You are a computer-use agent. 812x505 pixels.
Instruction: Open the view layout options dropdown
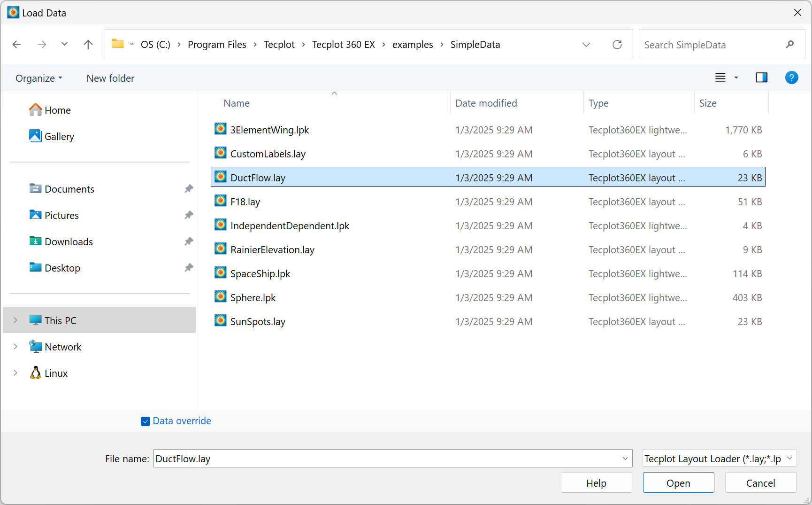coord(736,78)
